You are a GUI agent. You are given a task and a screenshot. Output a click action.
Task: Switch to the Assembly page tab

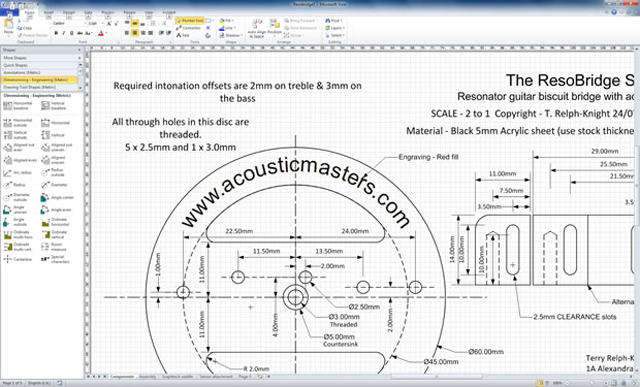(x=147, y=376)
